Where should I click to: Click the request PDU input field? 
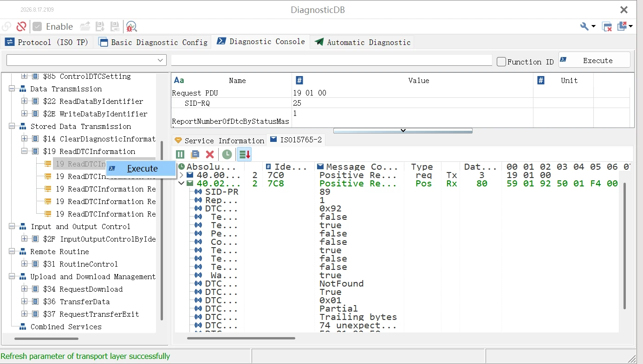click(x=331, y=60)
